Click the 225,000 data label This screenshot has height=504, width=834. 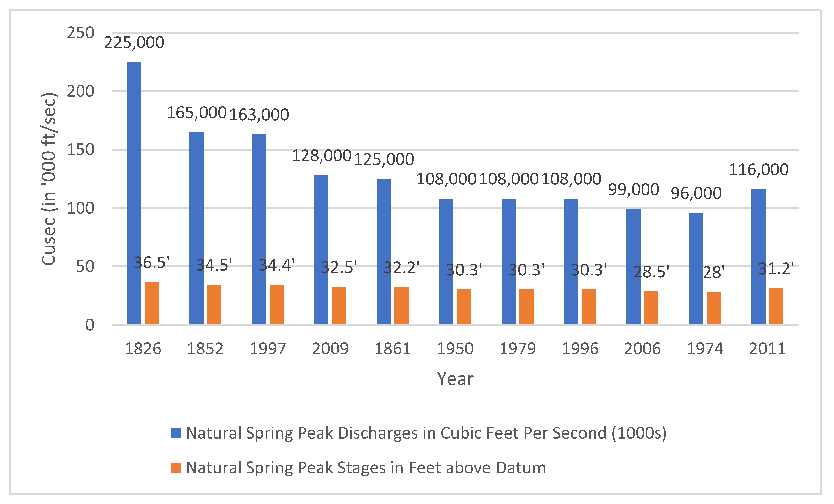click(134, 43)
